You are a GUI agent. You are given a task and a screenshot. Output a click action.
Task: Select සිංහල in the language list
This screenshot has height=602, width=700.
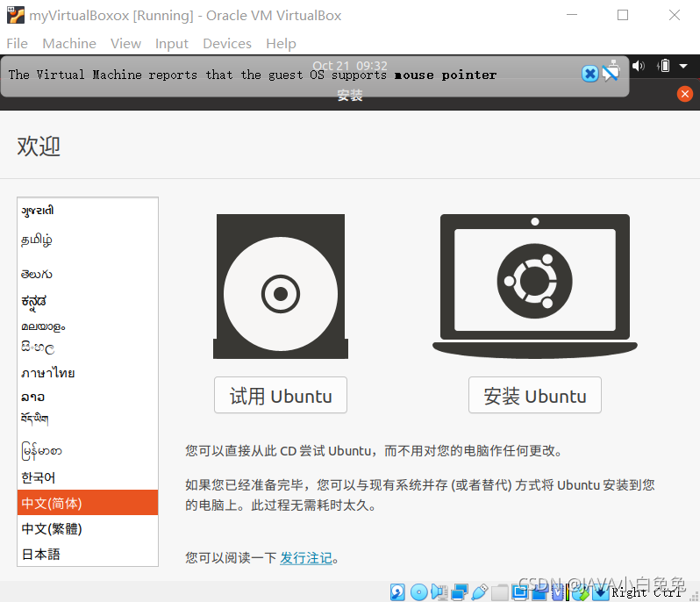88,348
